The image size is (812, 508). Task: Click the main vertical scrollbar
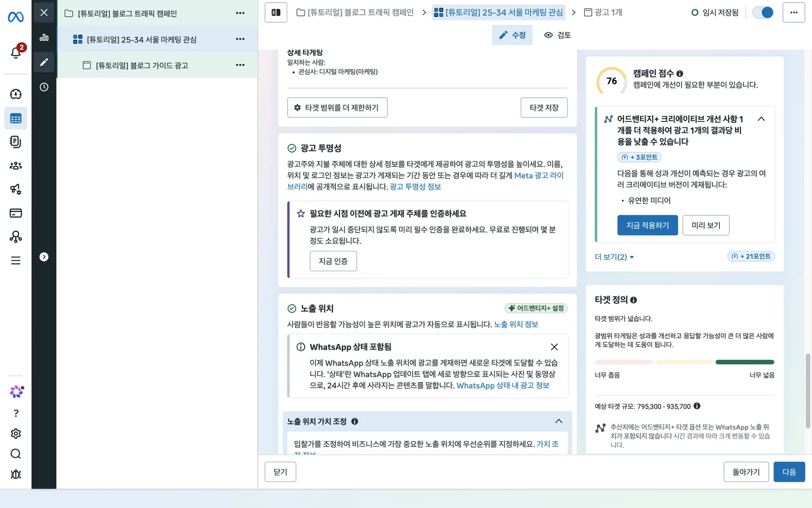pos(808,391)
